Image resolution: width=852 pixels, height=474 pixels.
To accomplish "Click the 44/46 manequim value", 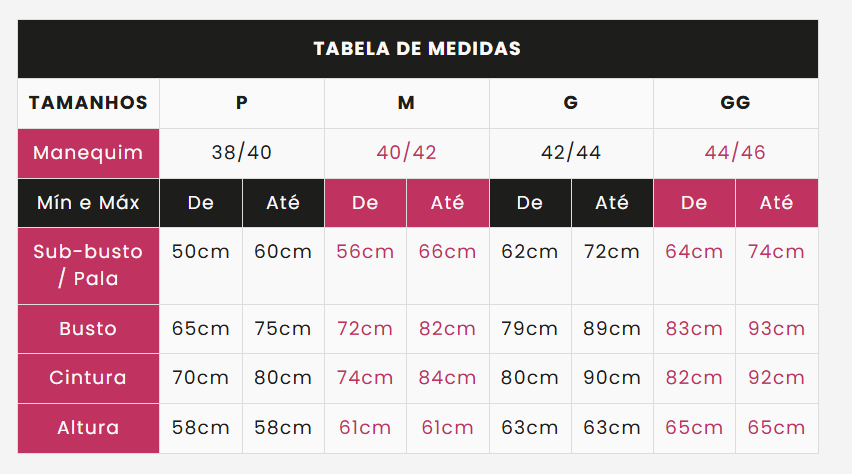I will click(x=735, y=153).
